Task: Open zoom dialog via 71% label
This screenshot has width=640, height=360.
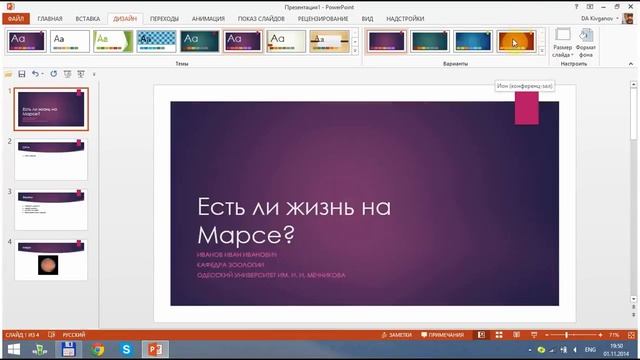Action: (x=614, y=335)
